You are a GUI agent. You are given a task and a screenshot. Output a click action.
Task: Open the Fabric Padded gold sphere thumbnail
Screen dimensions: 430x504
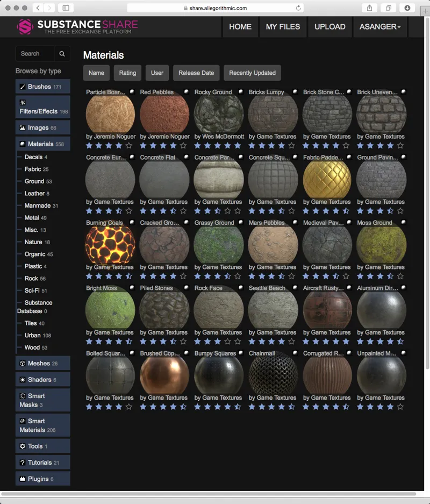327,179
